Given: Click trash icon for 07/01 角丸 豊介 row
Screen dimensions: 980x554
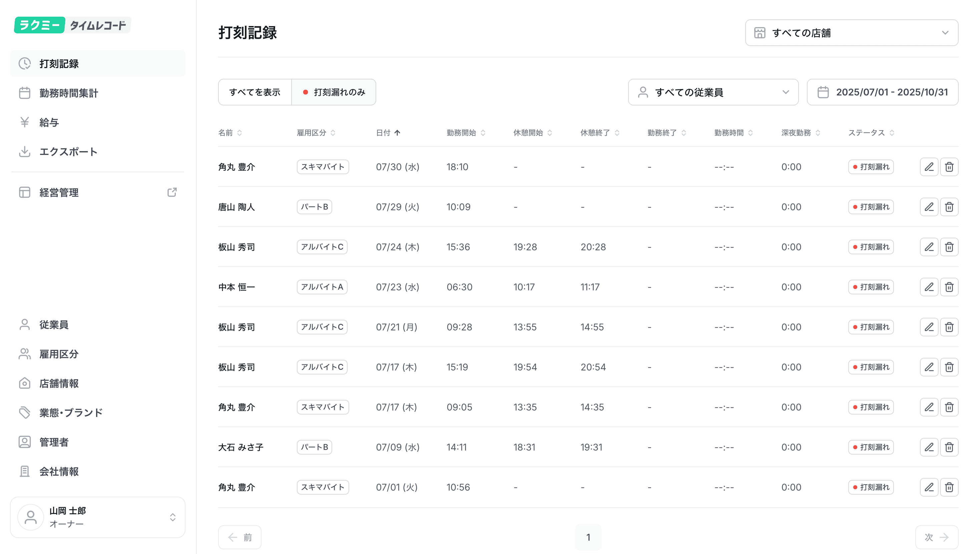Looking at the screenshot, I should click(x=949, y=487).
